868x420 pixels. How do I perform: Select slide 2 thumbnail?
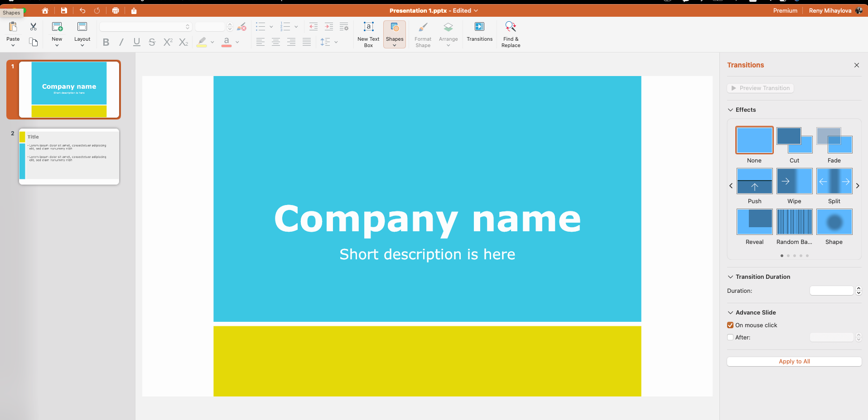(x=69, y=156)
